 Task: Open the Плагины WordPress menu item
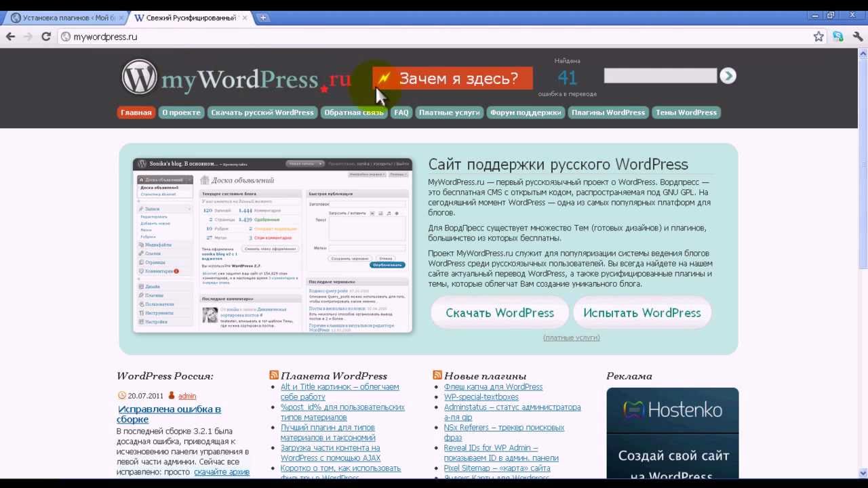[608, 113]
